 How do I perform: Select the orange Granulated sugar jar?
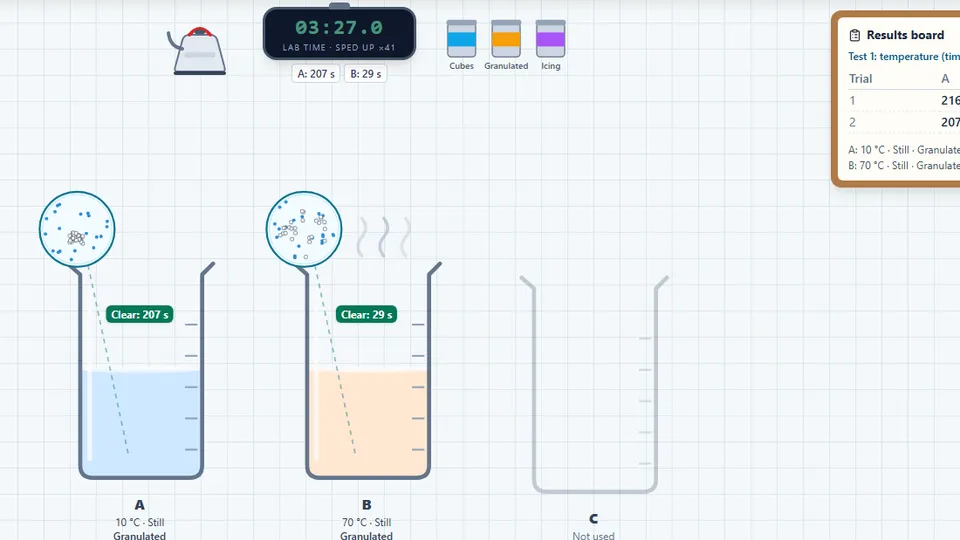click(506, 39)
